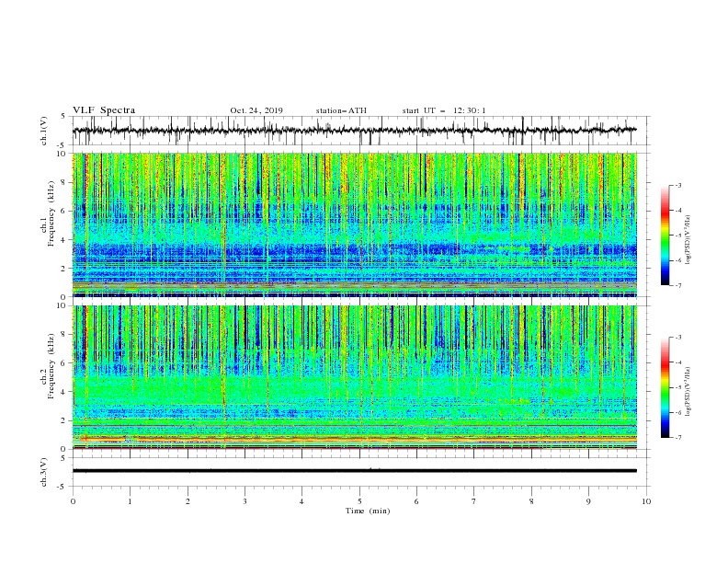Click the 'Time (min)' axis title
Screen dimensions: 728x563
(368, 511)
